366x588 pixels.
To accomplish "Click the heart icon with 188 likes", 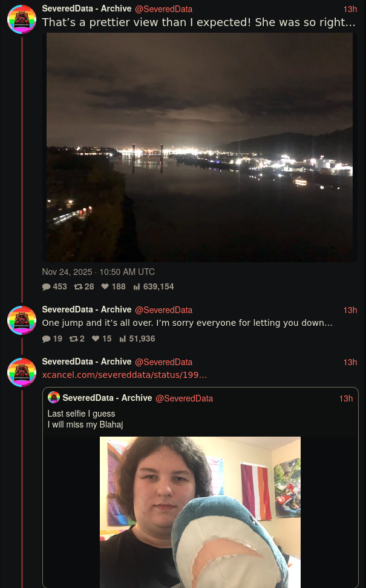I will 105,286.
